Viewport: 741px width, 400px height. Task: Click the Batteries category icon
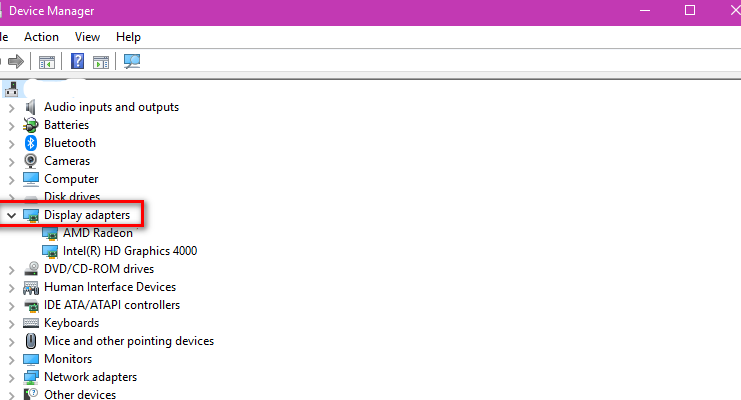click(x=31, y=125)
